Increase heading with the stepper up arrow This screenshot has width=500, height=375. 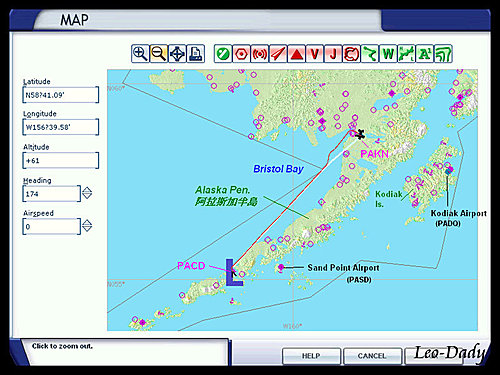pyautogui.click(x=87, y=190)
